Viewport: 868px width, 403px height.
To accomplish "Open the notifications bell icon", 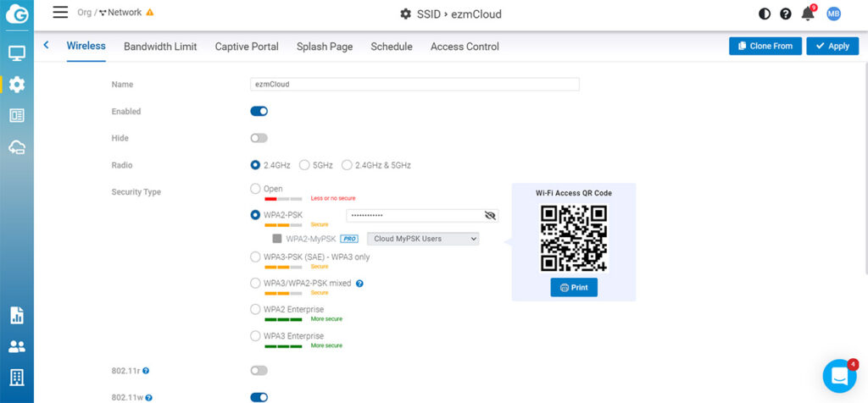I will click(x=808, y=14).
